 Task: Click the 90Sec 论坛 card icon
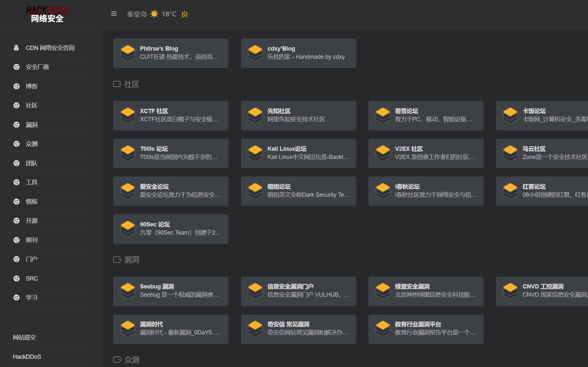(128, 229)
